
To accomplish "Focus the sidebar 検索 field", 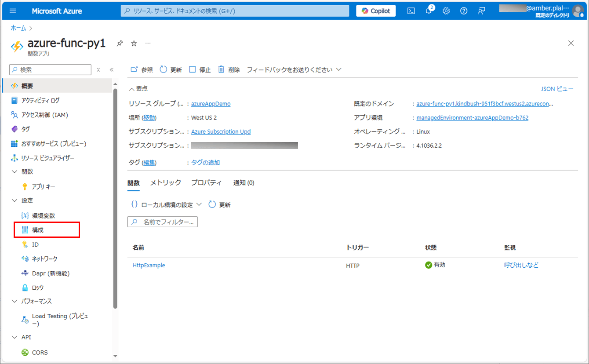I will [50, 69].
